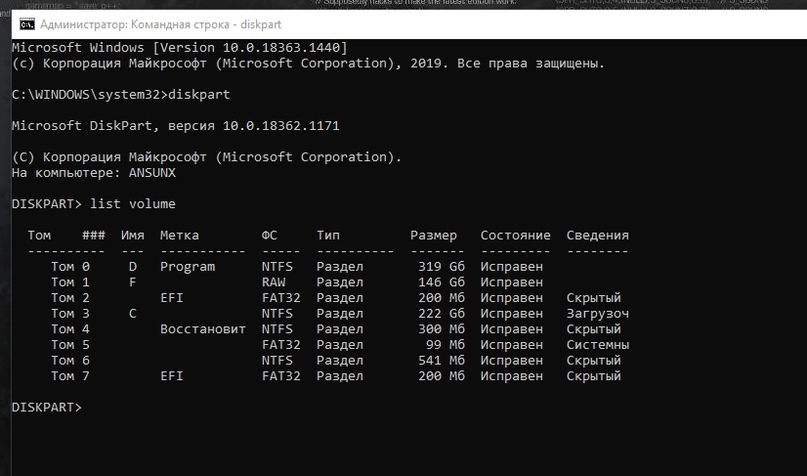Click the 'Тип' column header
The height and width of the screenshot is (476, 807).
tap(328, 235)
